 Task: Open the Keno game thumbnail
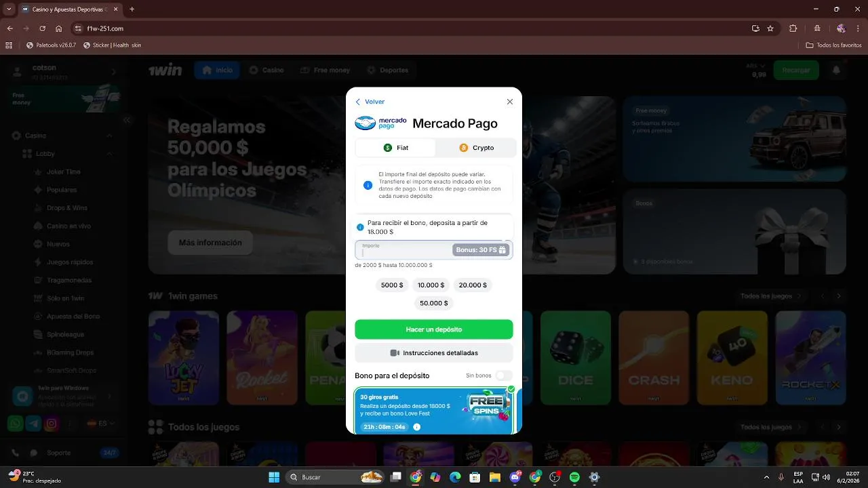732,358
